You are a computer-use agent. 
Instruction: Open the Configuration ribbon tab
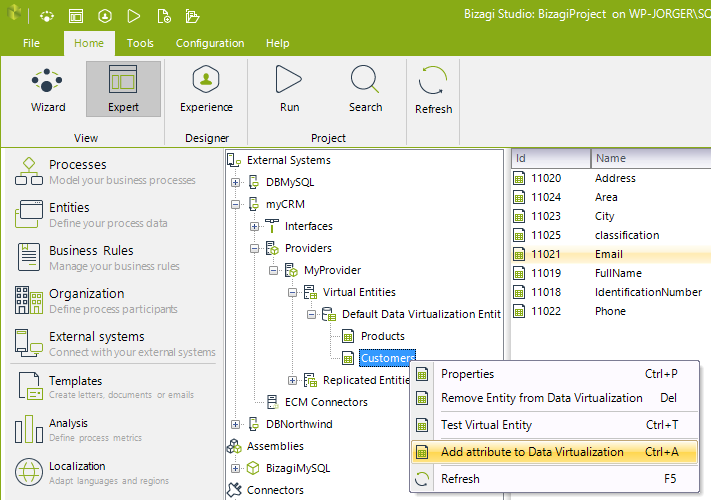210,43
